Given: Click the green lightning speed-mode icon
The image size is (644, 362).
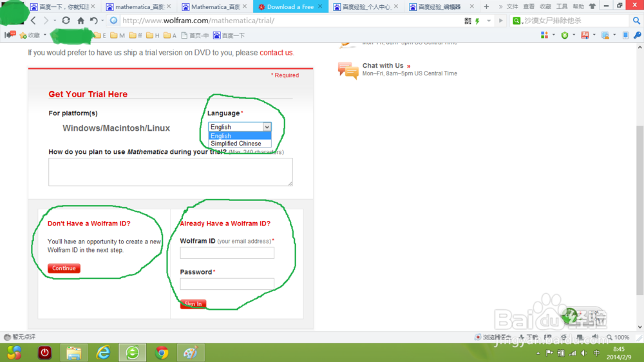Looking at the screenshot, I should [478, 21].
